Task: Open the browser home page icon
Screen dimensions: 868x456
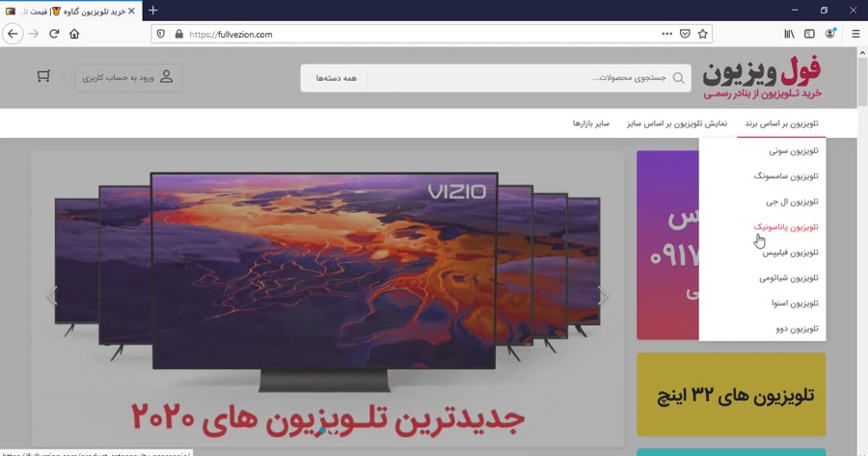Action: pos(74,34)
